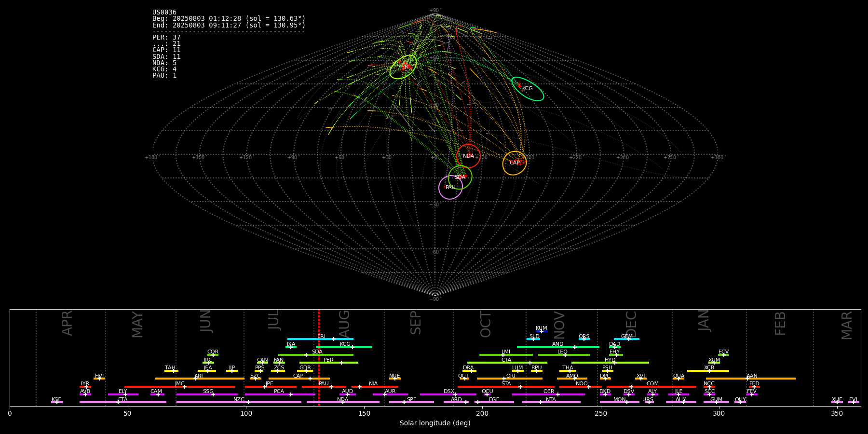Click the SPE shower label in timeline
Screen dimensions: 868x434
click(x=412, y=400)
